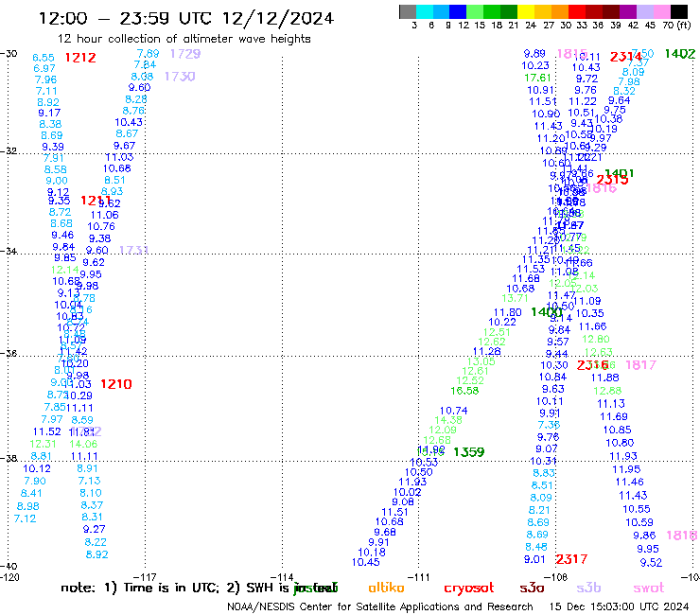Click the wave height value 9.27

click(95, 529)
